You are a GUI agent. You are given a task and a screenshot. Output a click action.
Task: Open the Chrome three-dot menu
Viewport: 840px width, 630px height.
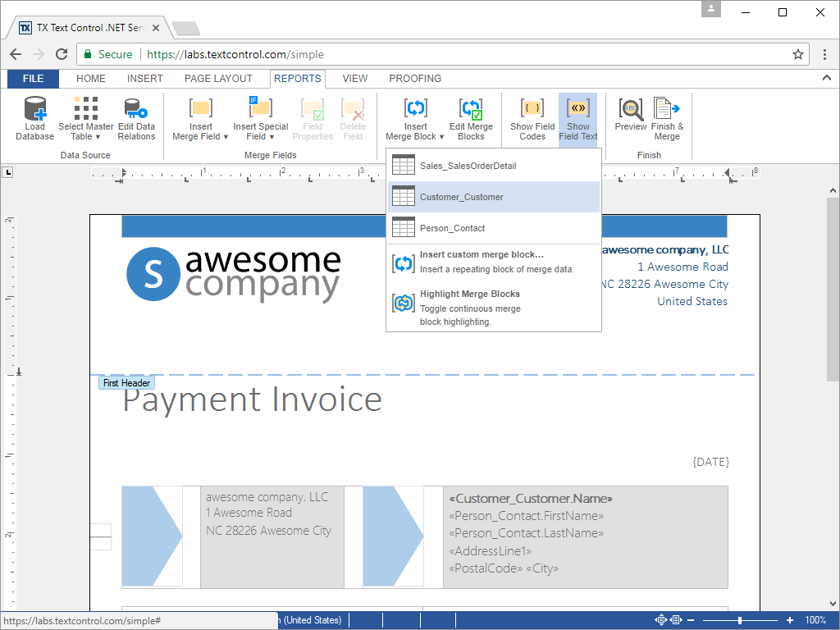click(824, 54)
